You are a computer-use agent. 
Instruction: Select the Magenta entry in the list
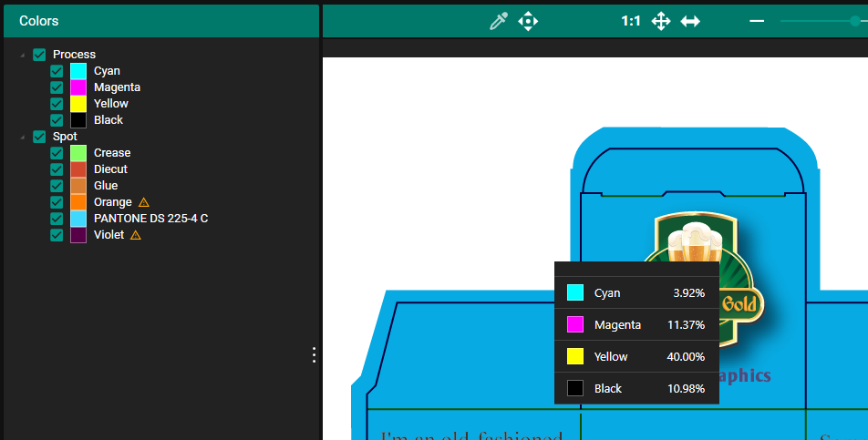click(x=117, y=87)
